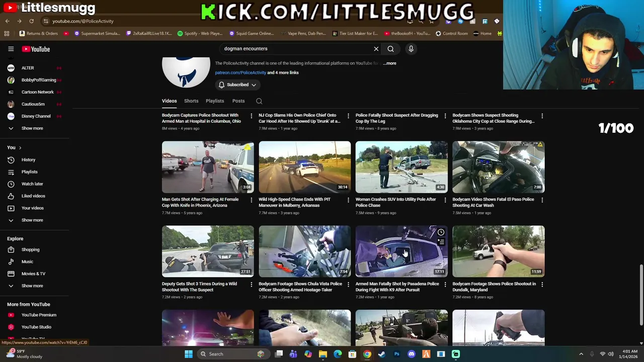Open options for Wild High-Speed Chase video

348,200
